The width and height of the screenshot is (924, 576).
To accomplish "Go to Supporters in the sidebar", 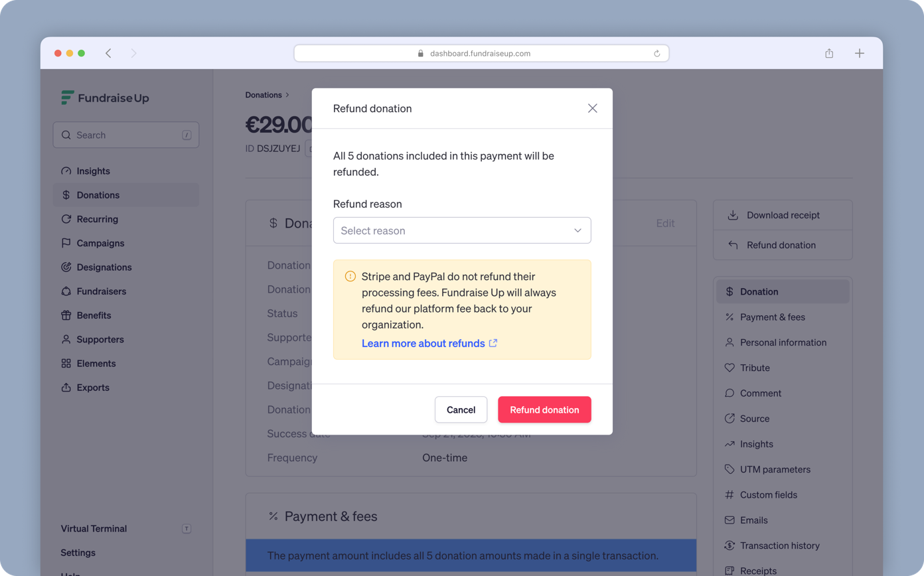I will 100,339.
